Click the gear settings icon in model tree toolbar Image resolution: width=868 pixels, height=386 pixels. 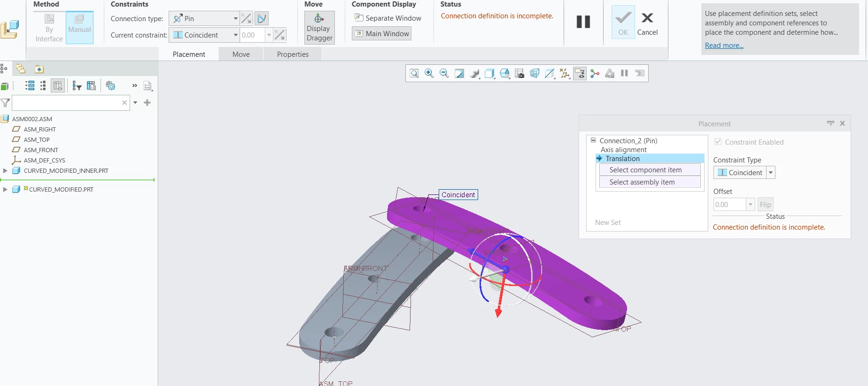click(110, 85)
